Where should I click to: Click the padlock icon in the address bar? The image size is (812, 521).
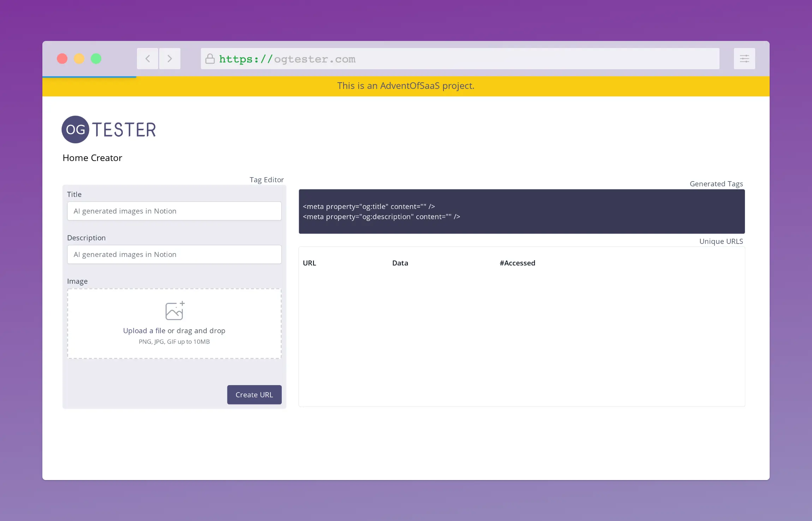209,59
